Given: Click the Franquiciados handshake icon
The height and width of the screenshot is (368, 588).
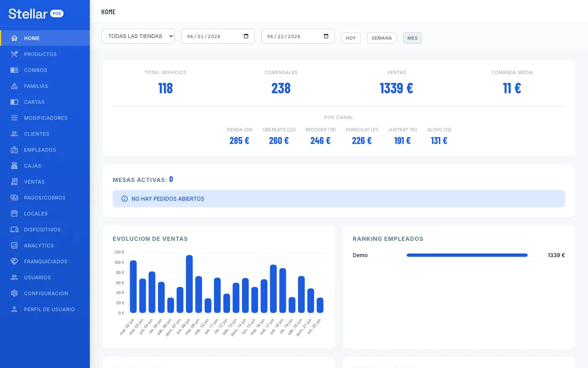Looking at the screenshot, I should [x=14, y=261].
